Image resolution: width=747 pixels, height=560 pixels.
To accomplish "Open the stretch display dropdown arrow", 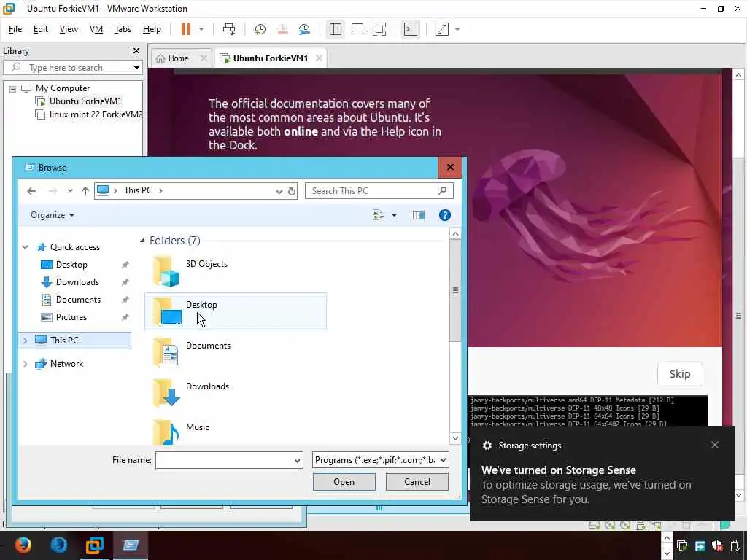I will tap(458, 29).
